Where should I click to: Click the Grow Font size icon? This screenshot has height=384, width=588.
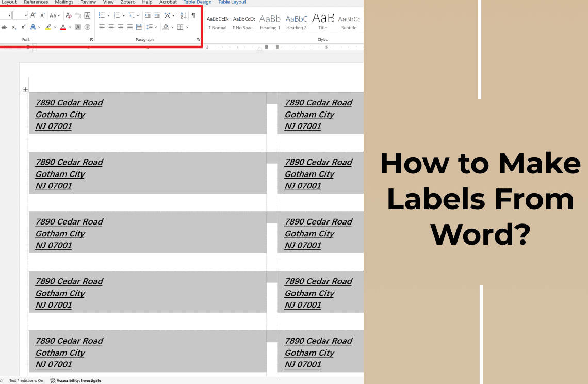pyautogui.click(x=33, y=15)
